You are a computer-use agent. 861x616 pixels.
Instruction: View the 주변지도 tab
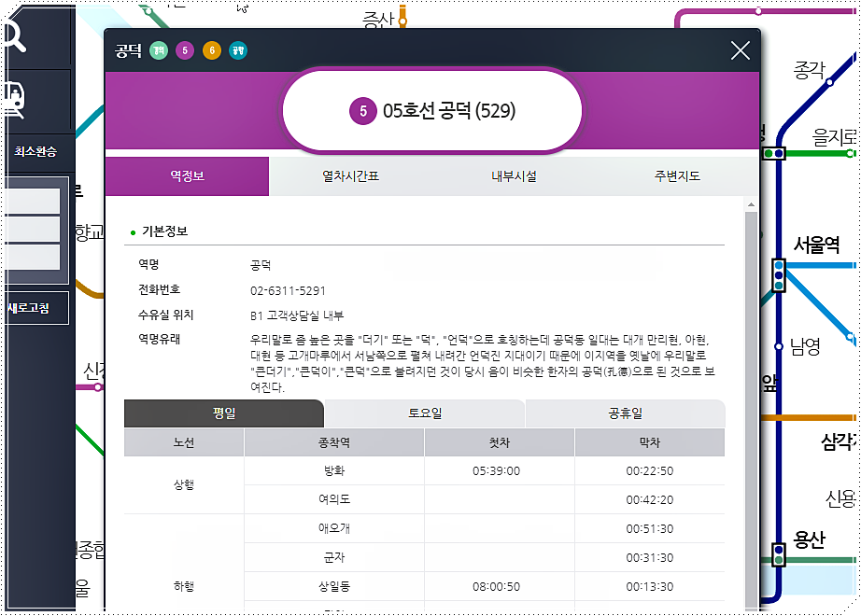point(676,176)
